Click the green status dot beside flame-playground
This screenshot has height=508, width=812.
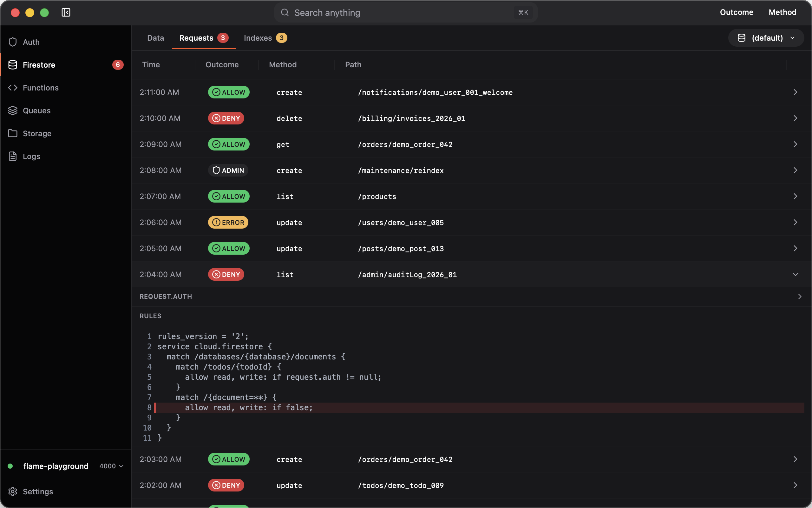10,466
